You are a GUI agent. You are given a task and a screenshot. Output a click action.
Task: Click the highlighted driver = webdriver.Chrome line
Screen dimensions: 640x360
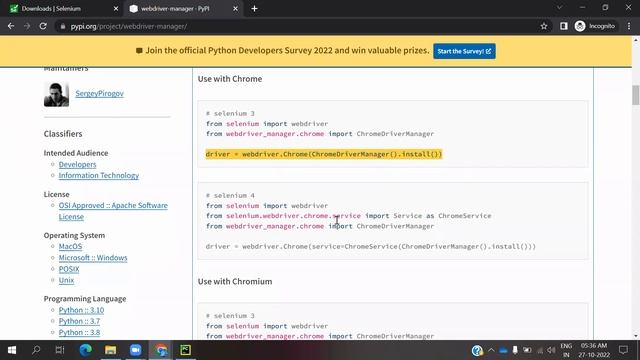pos(324,154)
